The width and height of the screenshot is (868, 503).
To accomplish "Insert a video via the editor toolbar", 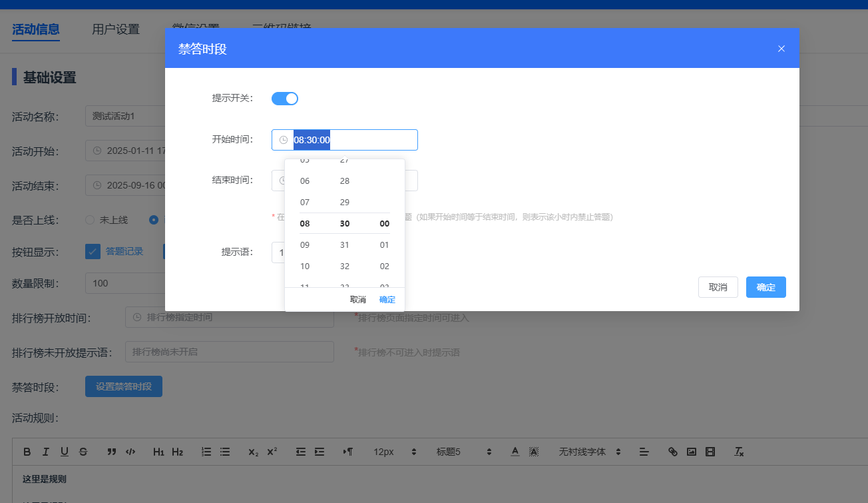I will pyautogui.click(x=710, y=452).
